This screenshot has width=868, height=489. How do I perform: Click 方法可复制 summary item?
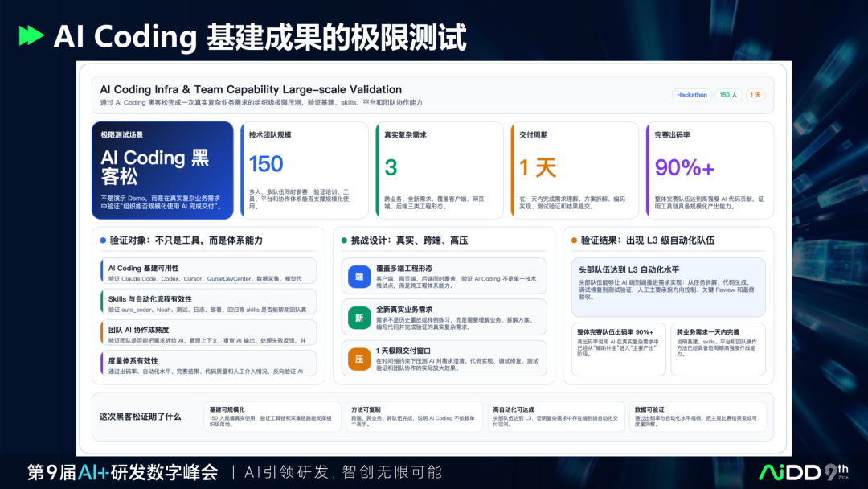(x=414, y=417)
